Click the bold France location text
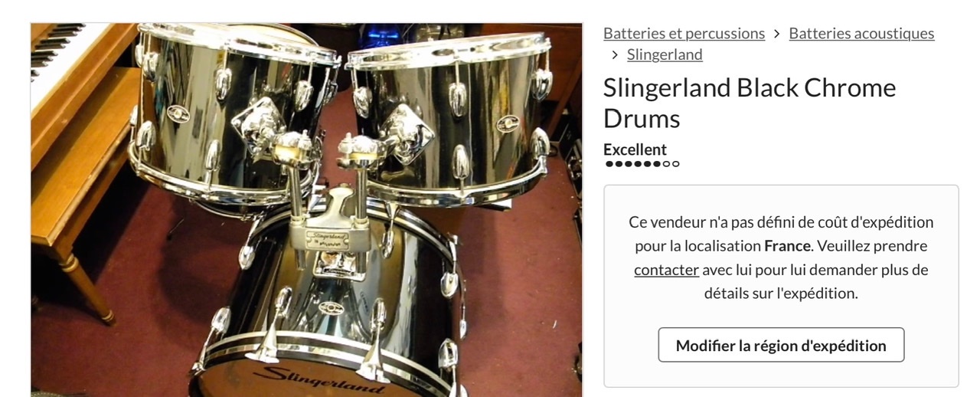 pyautogui.click(x=787, y=246)
